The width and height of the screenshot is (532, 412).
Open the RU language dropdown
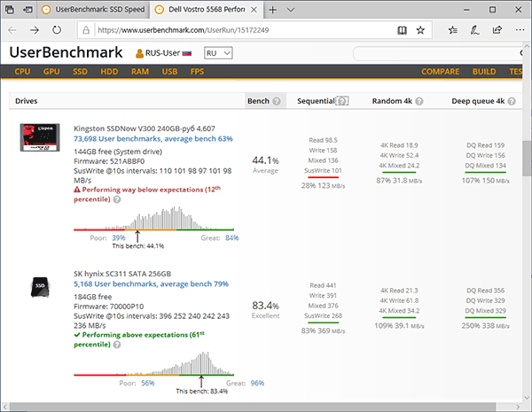[x=218, y=53]
